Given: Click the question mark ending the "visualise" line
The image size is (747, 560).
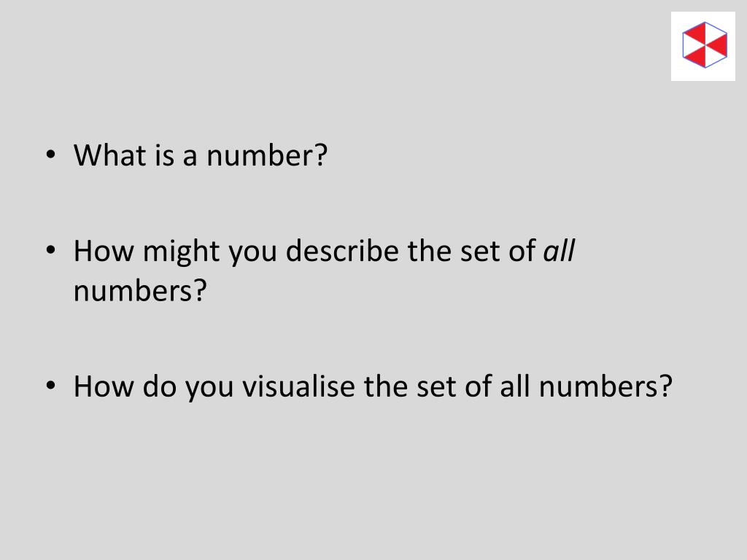Looking at the screenshot, I should pyautogui.click(x=665, y=386).
